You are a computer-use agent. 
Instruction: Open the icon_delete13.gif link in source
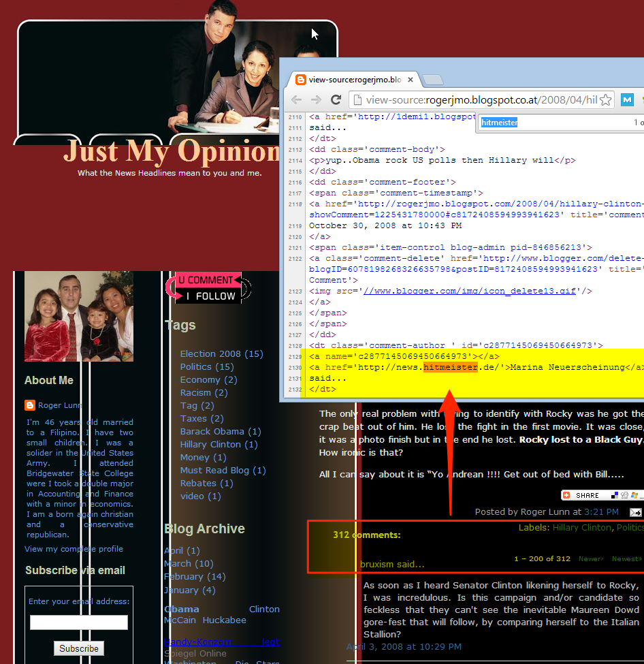(470, 291)
